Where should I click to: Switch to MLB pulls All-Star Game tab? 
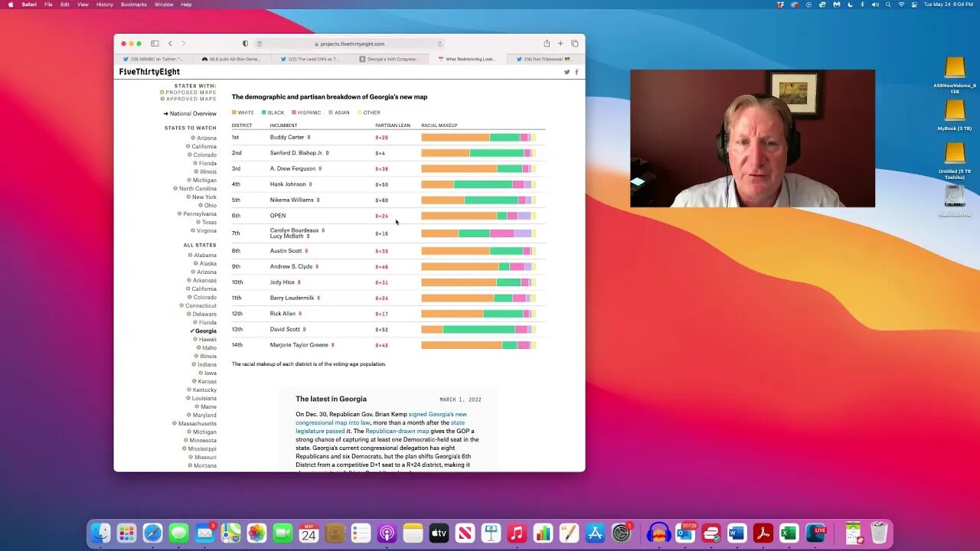[x=230, y=59]
